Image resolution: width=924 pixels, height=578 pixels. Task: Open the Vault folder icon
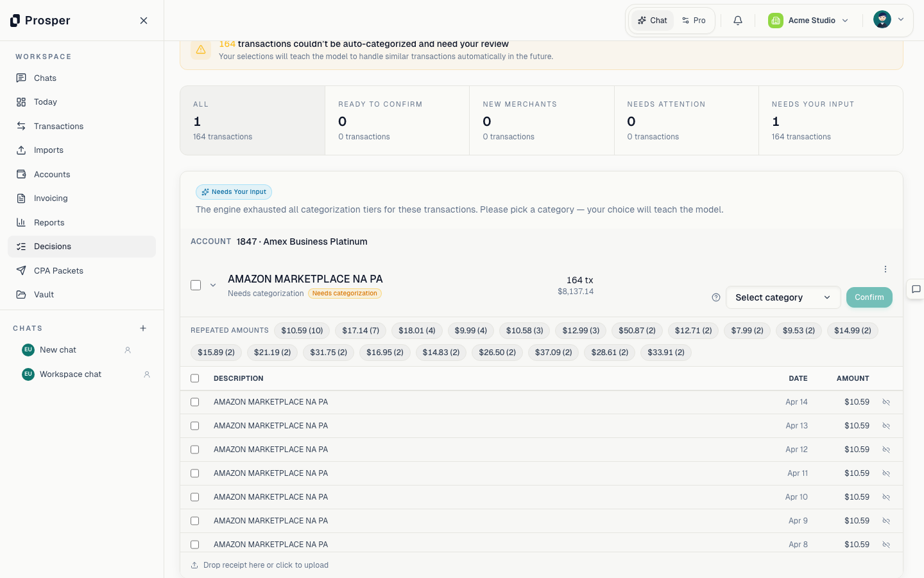point(21,295)
